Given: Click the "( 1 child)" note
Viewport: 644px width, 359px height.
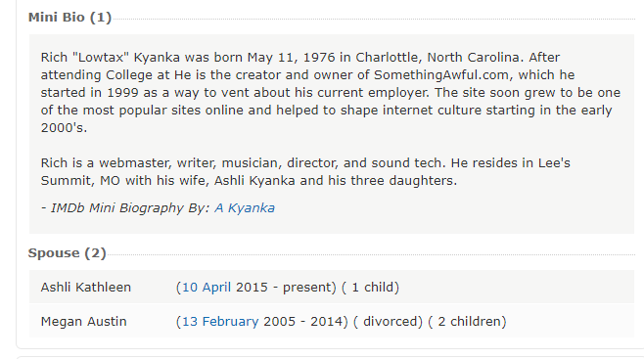Looking at the screenshot, I should (x=371, y=288).
